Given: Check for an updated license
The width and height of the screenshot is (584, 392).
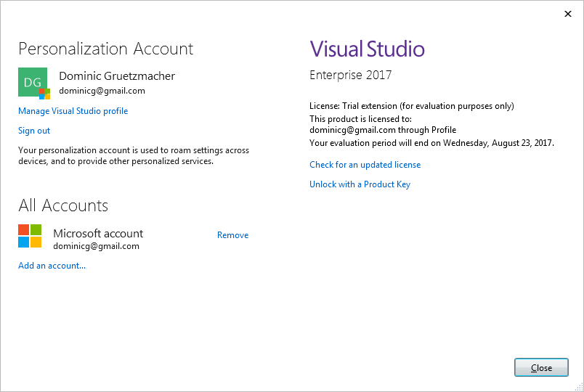Looking at the screenshot, I should (x=365, y=165).
